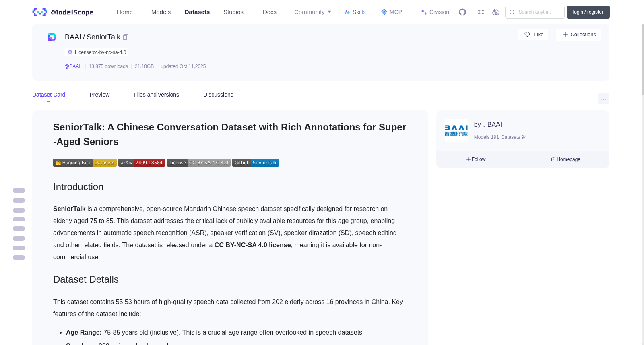The image size is (644, 345).
Task: Switch to the Preview tab
Action: (x=99, y=95)
